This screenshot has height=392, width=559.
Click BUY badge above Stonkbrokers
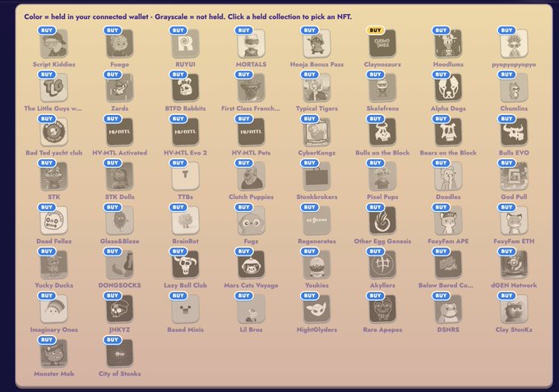[x=309, y=163]
